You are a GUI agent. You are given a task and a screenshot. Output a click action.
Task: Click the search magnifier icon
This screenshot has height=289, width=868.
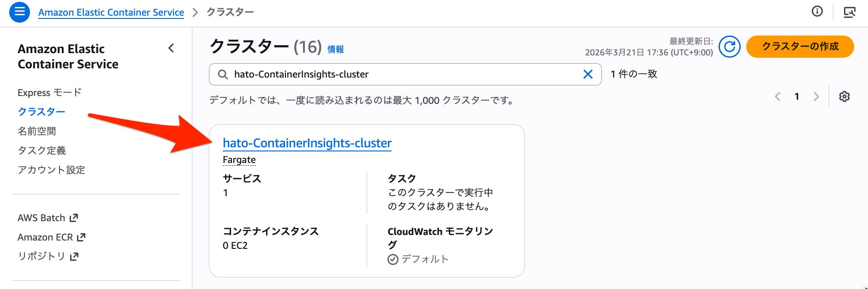222,74
